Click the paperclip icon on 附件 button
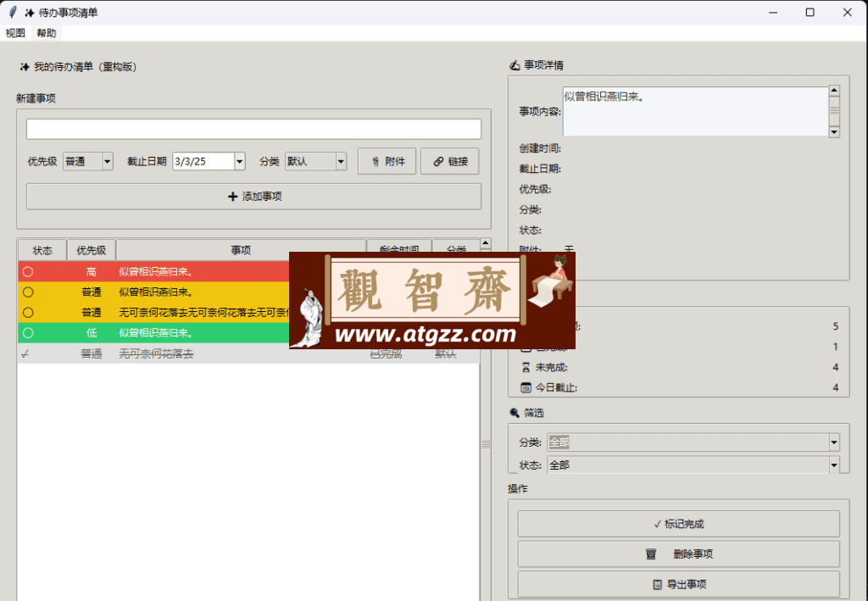 [376, 162]
